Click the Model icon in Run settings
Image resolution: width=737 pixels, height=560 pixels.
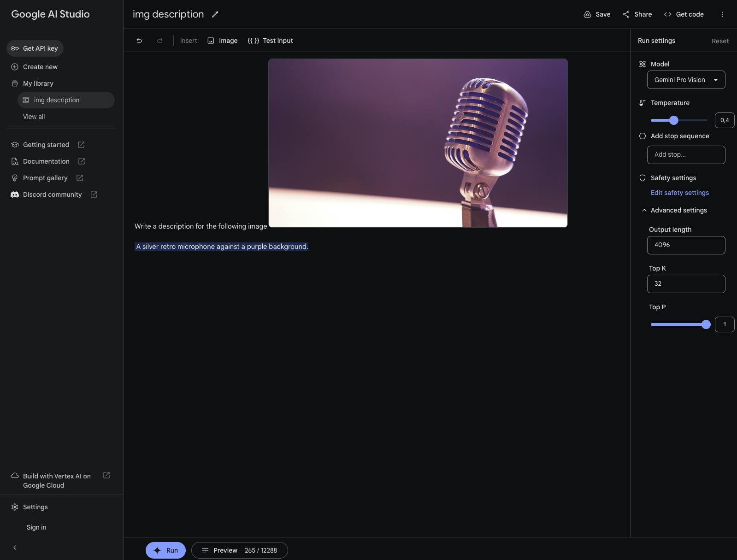pyautogui.click(x=643, y=64)
